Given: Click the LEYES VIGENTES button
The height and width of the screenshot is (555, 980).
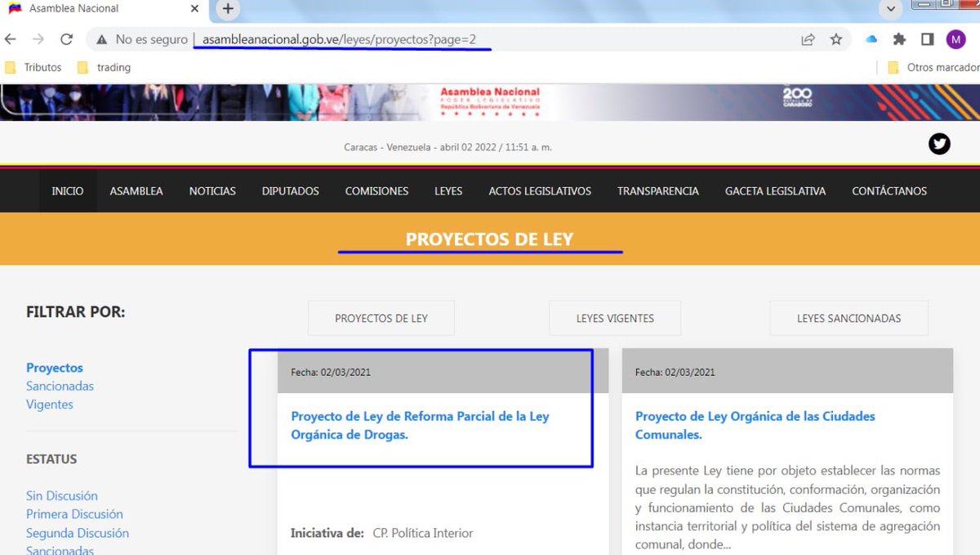Looking at the screenshot, I should click(615, 318).
